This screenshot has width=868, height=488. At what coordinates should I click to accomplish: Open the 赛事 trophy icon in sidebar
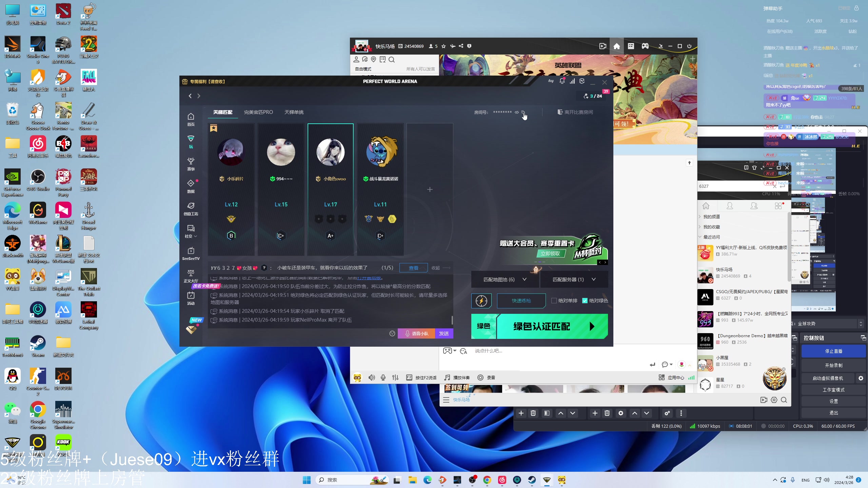click(191, 164)
